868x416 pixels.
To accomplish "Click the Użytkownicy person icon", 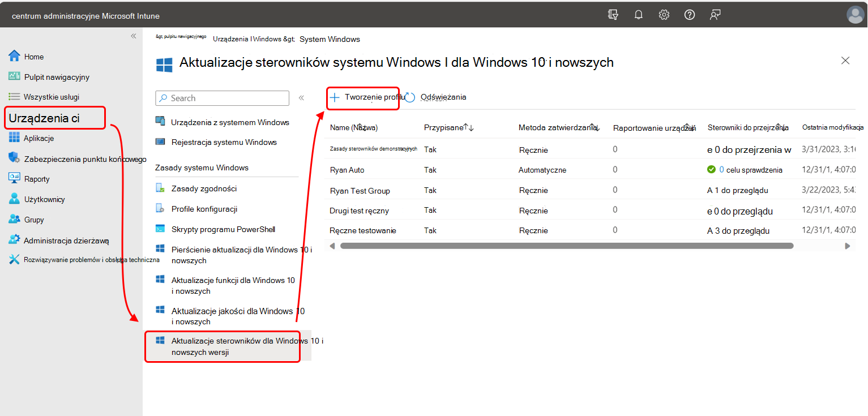I will coord(14,199).
